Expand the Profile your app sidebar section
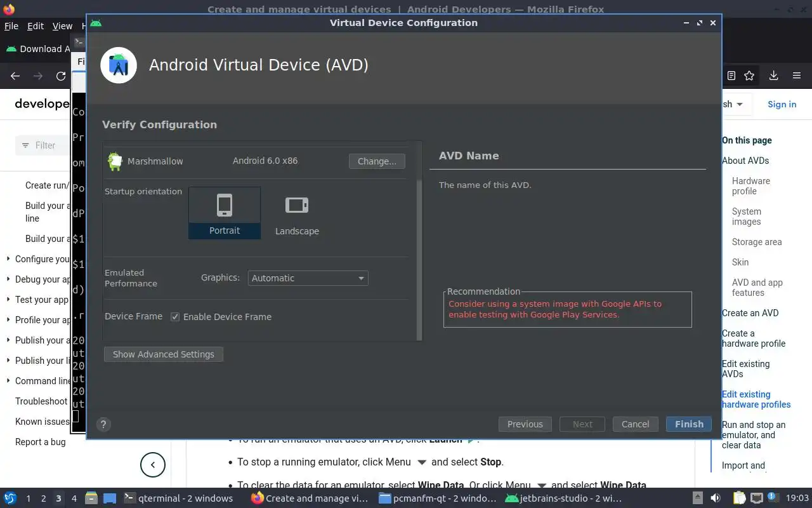Viewport: 812px width, 508px height. 8,320
